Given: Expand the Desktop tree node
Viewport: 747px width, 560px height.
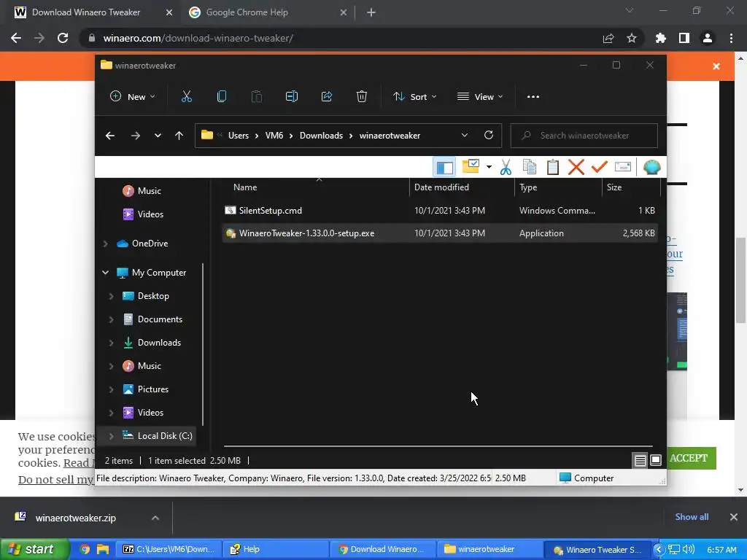Looking at the screenshot, I should point(111,296).
